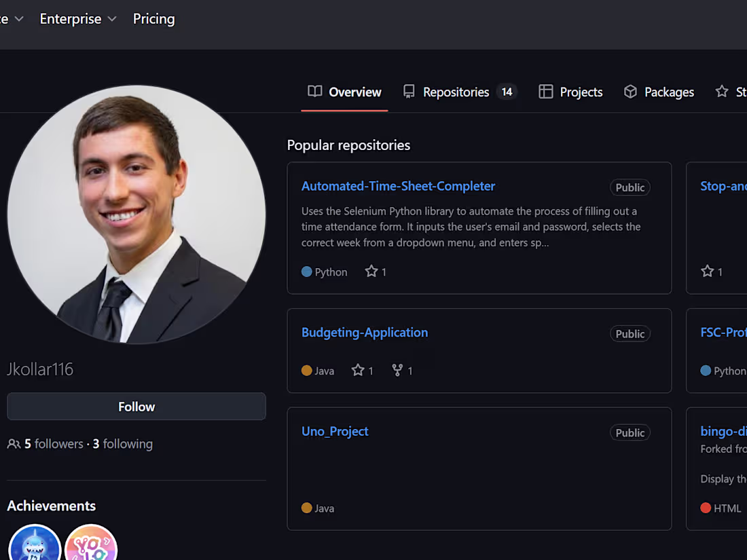Viewport: 747px width, 560px height.
Task: Click the Packages cube icon
Action: point(630,92)
